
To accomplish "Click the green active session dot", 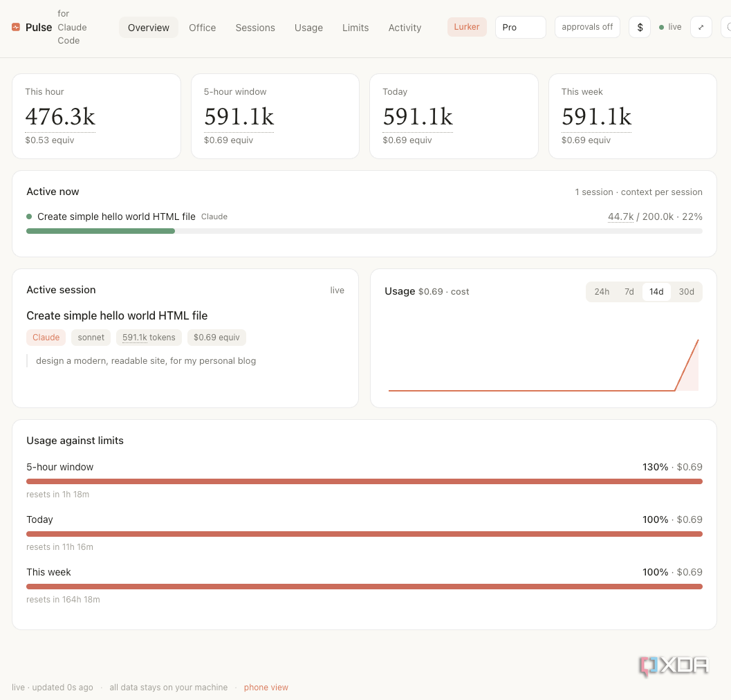I will click(x=29, y=217).
